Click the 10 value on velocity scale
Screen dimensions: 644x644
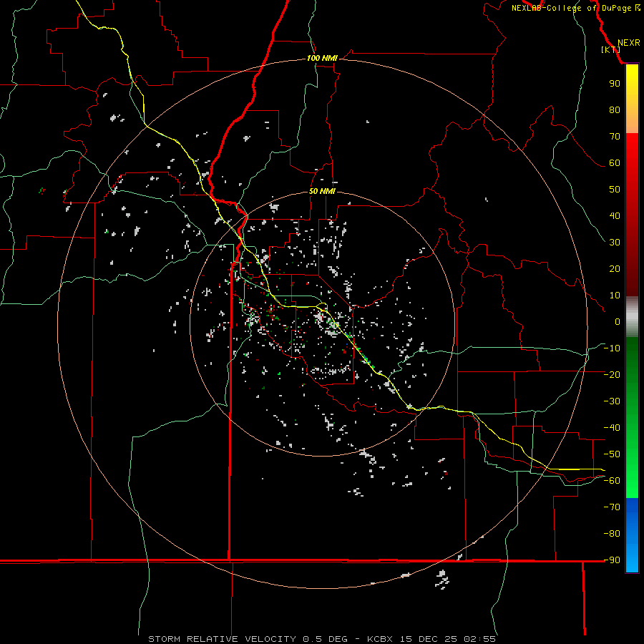point(615,296)
